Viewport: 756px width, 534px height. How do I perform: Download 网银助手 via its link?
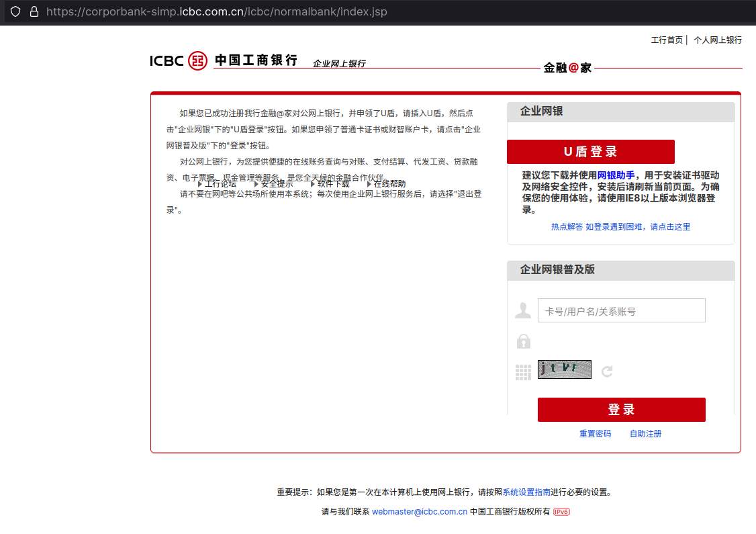coord(615,175)
